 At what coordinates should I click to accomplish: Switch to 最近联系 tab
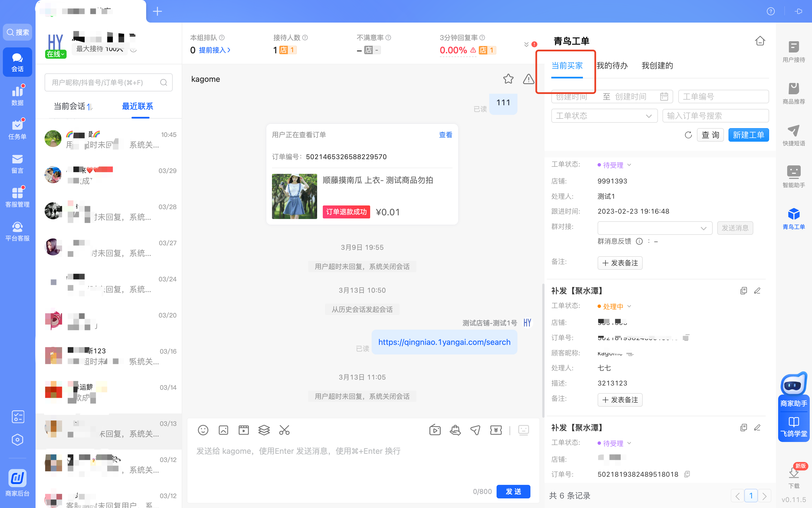137,106
